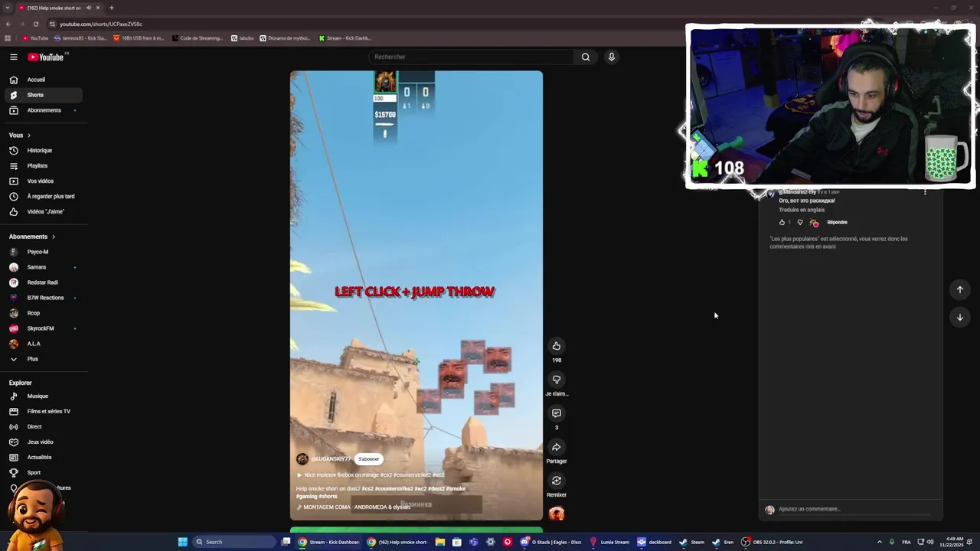Viewport: 980px width, 551px height.
Task: Click Traduire en anglais
Action: (x=802, y=210)
